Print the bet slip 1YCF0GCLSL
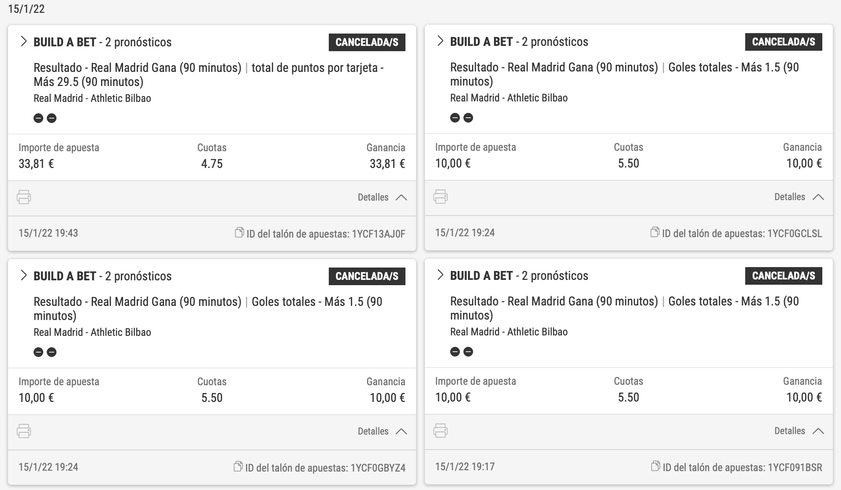The width and height of the screenshot is (841, 490). tap(440, 197)
